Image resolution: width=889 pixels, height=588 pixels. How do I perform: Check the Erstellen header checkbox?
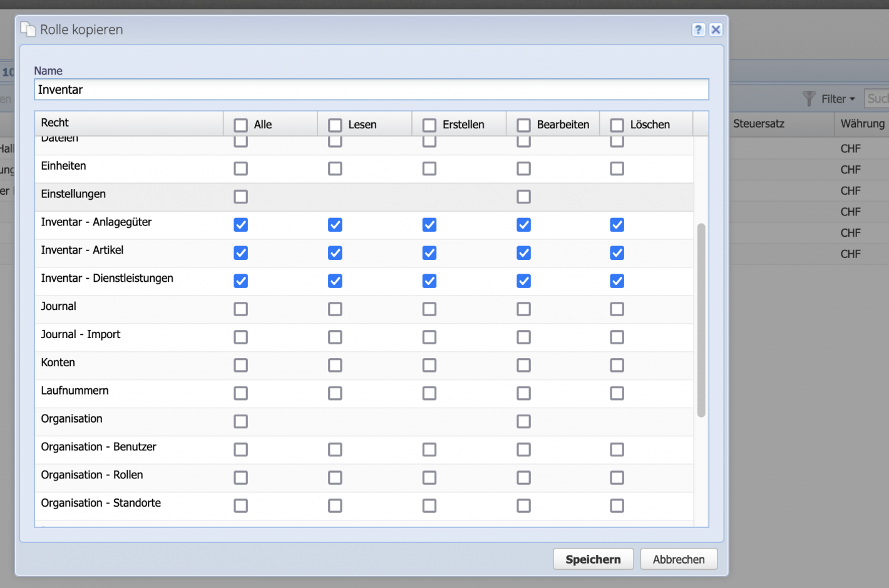click(x=429, y=125)
